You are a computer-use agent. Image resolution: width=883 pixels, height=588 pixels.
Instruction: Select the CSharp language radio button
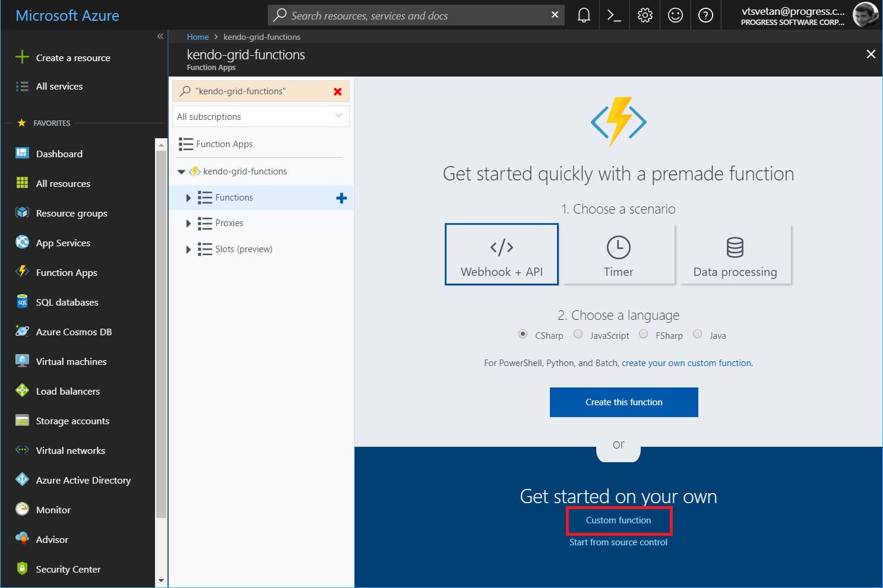(x=523, y=334)
